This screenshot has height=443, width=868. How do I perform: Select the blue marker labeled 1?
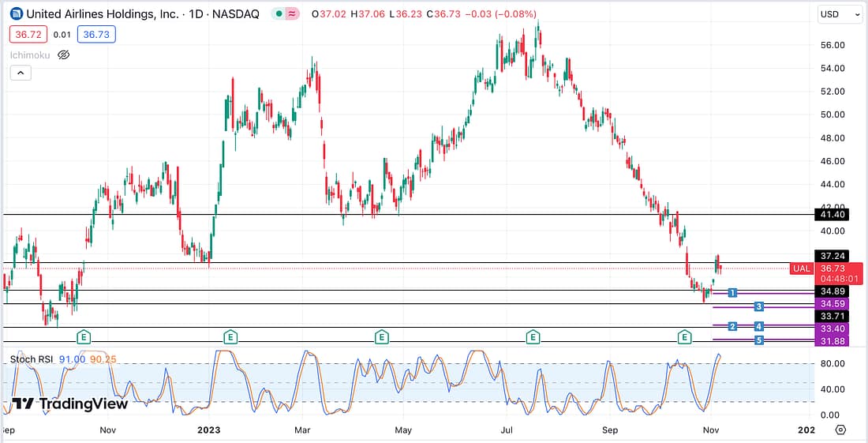point(733,293)
